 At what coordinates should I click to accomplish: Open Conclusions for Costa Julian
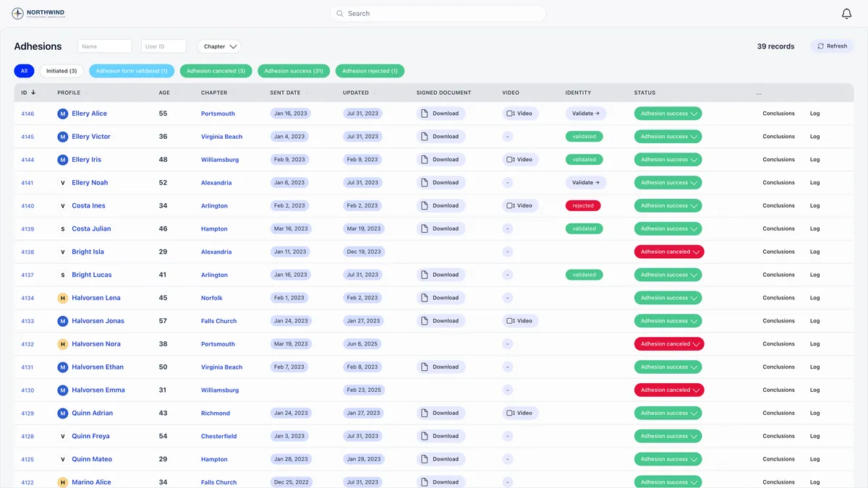778,228
